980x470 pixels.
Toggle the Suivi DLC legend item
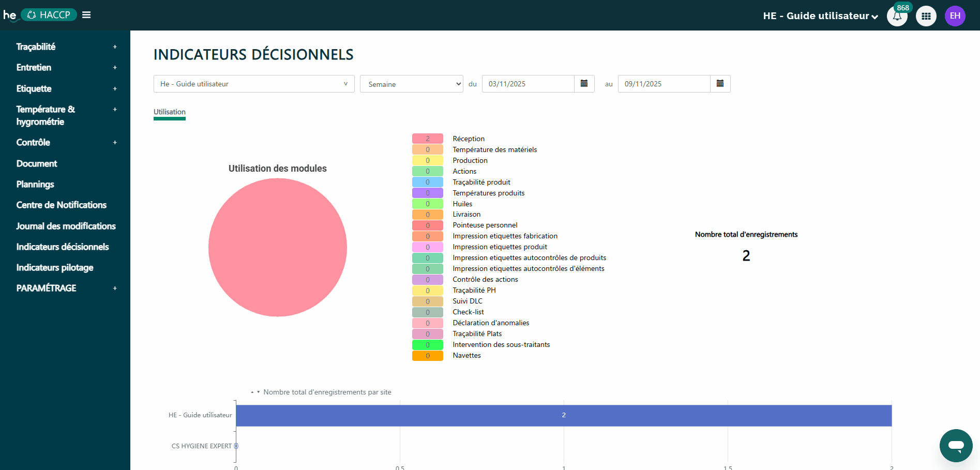427,301
